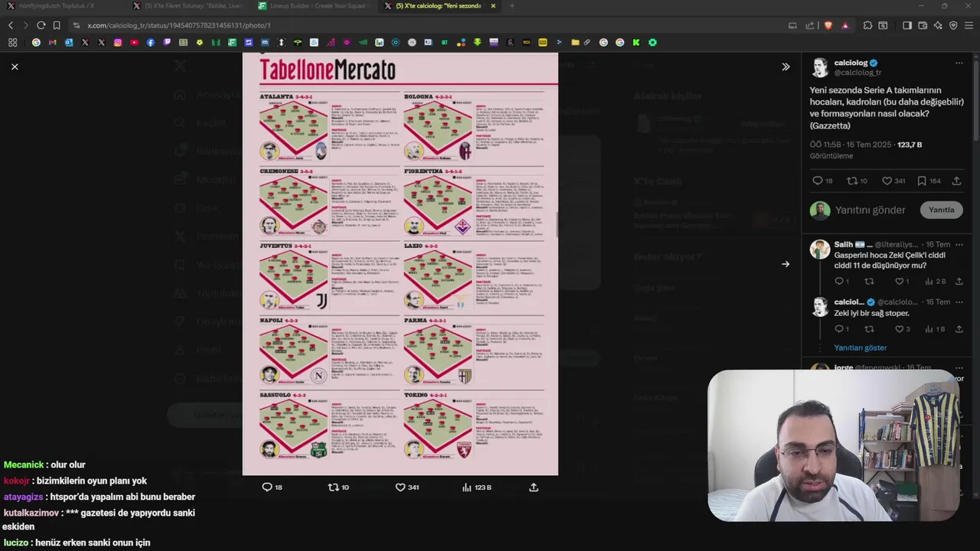The image size is (980, 551).
Task: Like icon with 341 below the photo
Action: (407, 487)
